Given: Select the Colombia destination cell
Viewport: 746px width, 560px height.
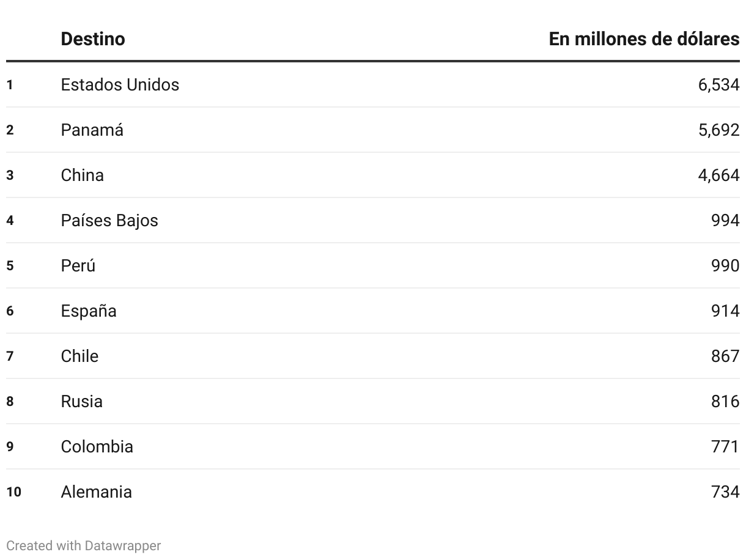Looking at the screenshot, I should [97, 446].
